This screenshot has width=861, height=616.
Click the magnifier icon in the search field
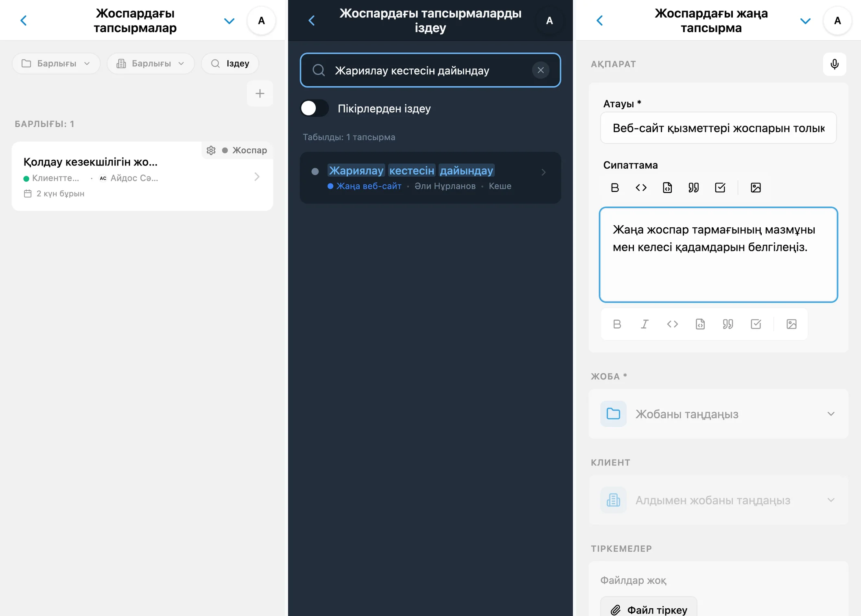(x=319, y=70)
